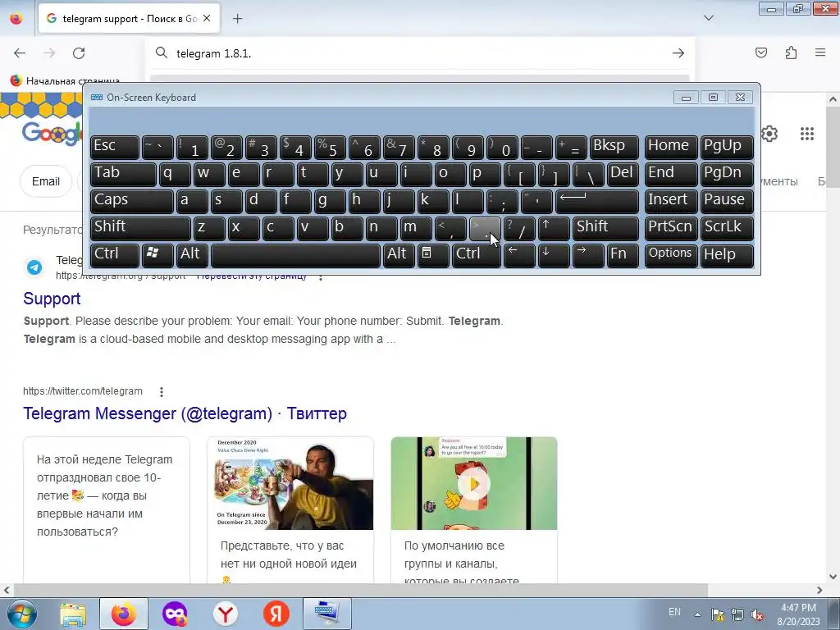Screen dimensions: 840x630
Task: Click the left arrow key on keyboard
Action: click(519, 255)
